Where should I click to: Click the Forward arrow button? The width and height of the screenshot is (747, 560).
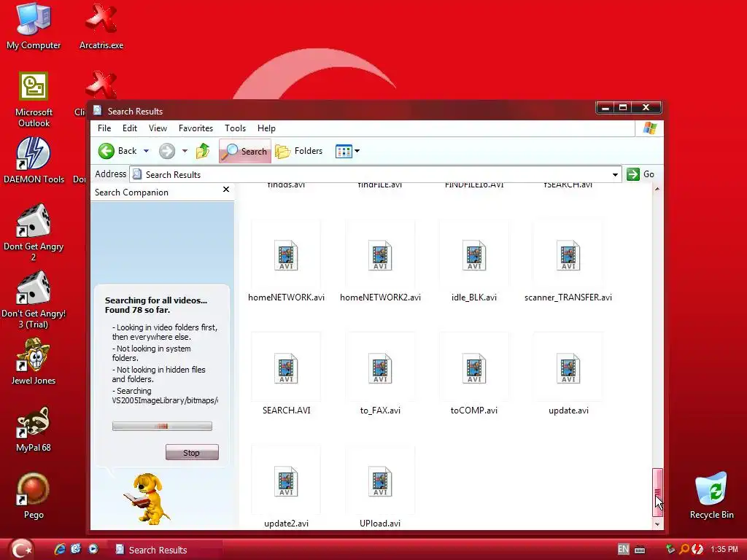167,151
